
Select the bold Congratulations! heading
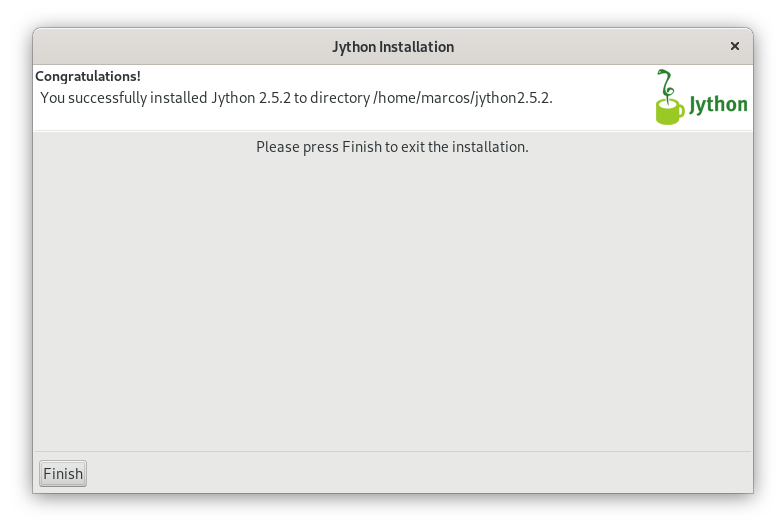(88, 76)
